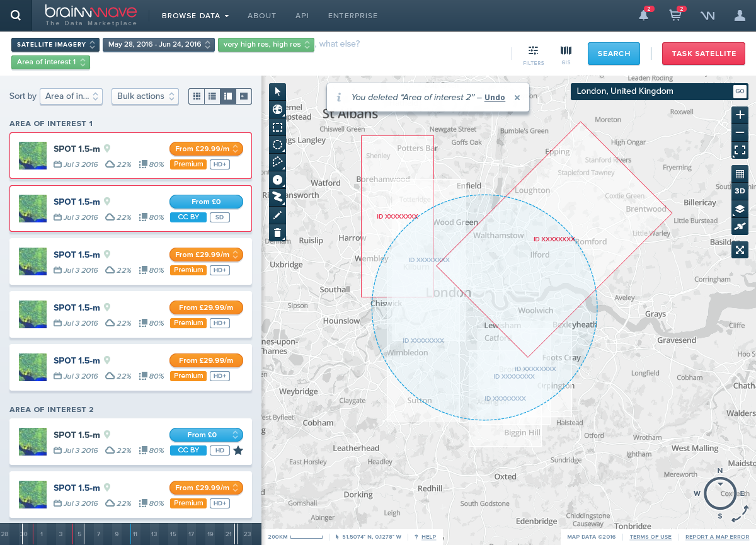
Task: Open the GIS options
Action: (566, 55)
